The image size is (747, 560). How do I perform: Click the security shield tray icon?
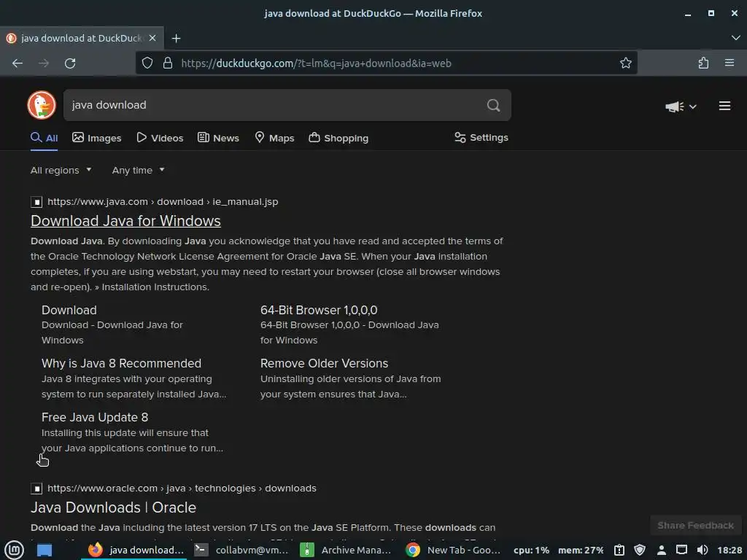coord(640,550)
